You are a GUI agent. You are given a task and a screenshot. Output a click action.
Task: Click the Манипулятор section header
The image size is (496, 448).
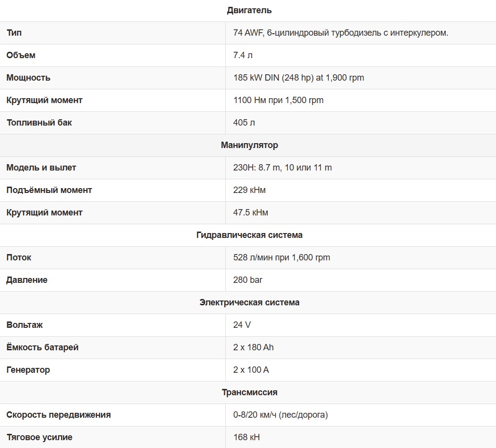pos(249,145)
